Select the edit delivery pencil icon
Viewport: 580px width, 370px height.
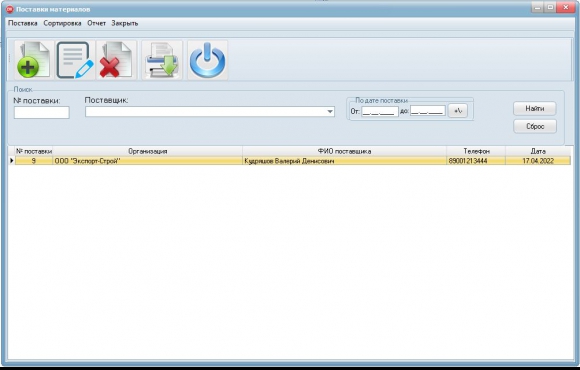click(x=75, y=60)
